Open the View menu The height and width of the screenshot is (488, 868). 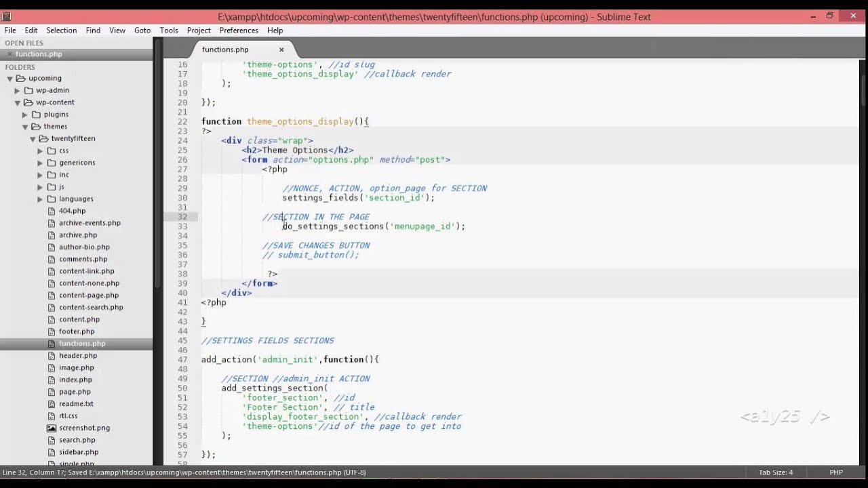tap(117, 30)
